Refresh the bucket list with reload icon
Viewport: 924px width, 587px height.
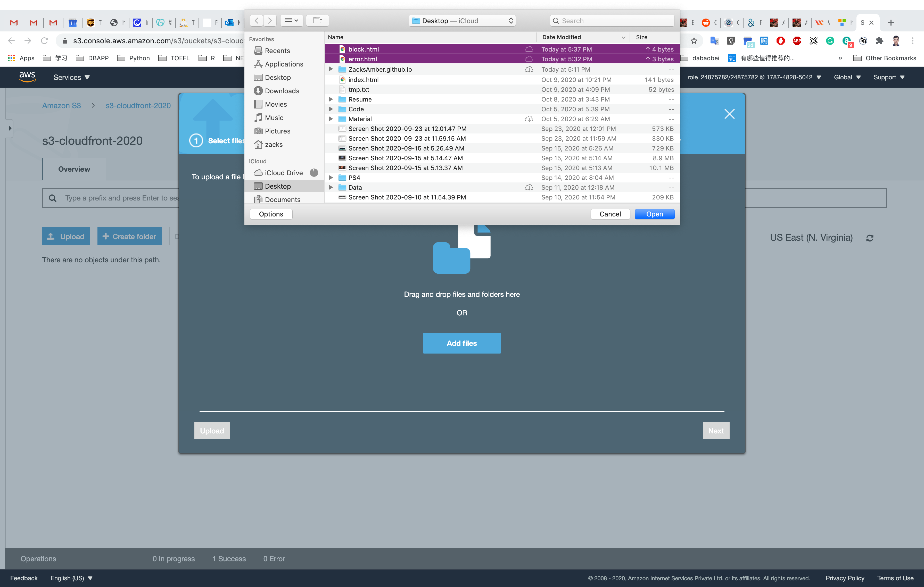tap(870, 238)
